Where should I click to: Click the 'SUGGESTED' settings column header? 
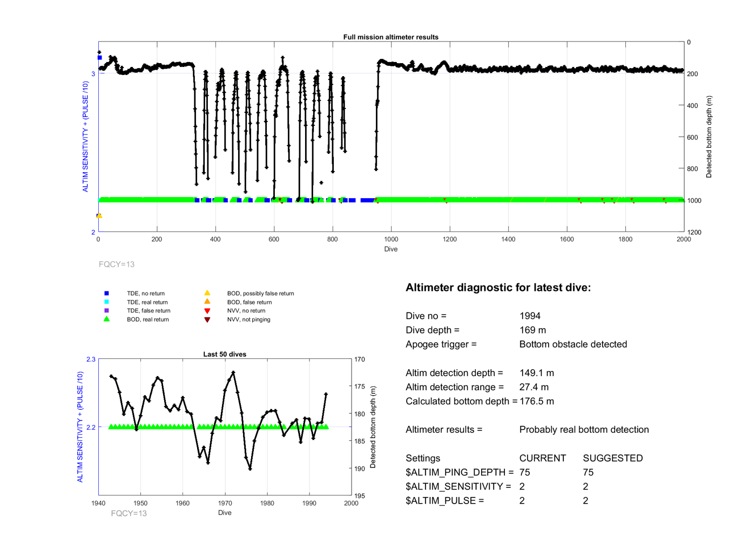pos(613,458)
